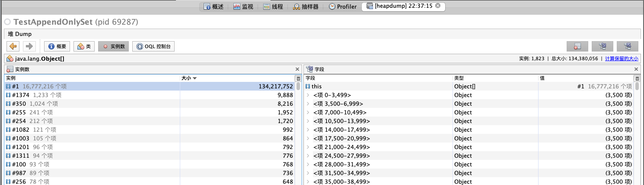Viewport: 644px width, 185px height.
Task: Switch to the Profiler tab
Action: click(343, 6)
